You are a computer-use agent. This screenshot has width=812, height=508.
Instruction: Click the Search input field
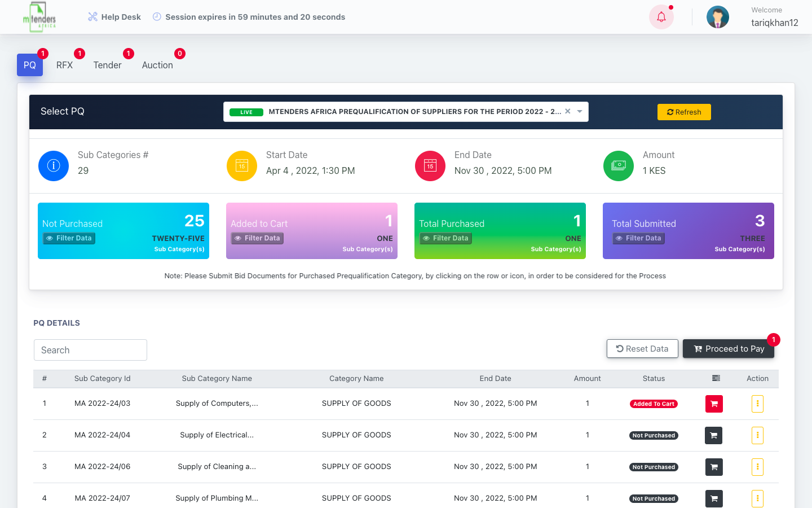[x=90, y=350]
